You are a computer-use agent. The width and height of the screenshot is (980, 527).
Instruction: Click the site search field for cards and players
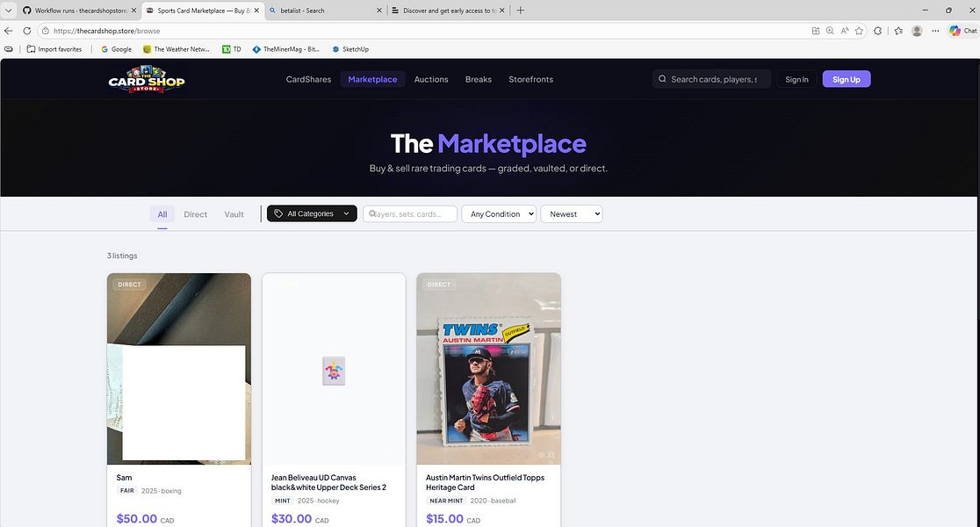click(711, 79)
